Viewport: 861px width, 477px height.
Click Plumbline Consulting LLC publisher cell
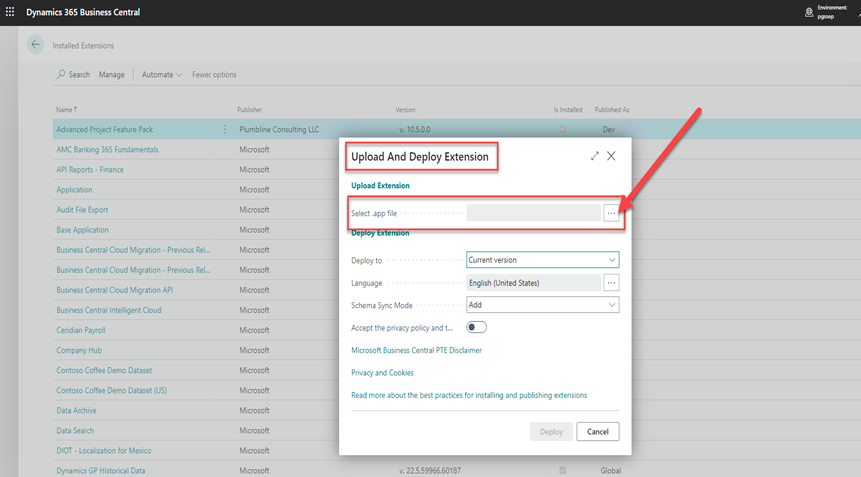click(279, 130)
